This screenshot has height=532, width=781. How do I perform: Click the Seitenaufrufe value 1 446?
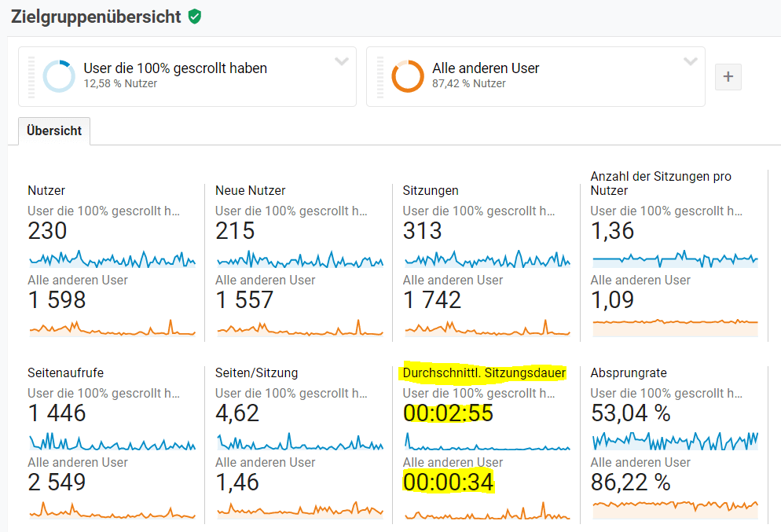coord(57,413)
